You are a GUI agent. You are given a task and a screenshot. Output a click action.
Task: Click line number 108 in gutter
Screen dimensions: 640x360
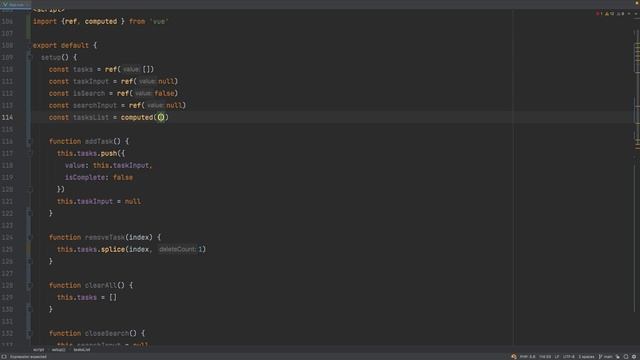coord(7,45)
